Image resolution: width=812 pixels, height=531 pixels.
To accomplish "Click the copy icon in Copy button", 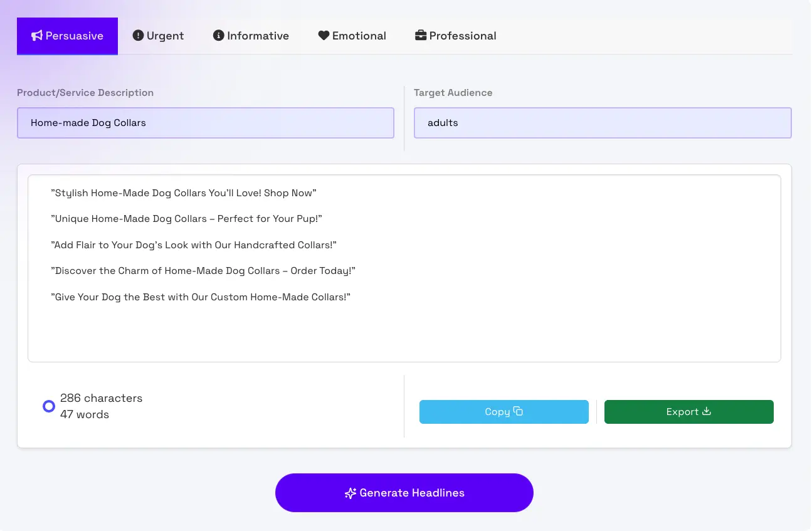I will (518, 411).
